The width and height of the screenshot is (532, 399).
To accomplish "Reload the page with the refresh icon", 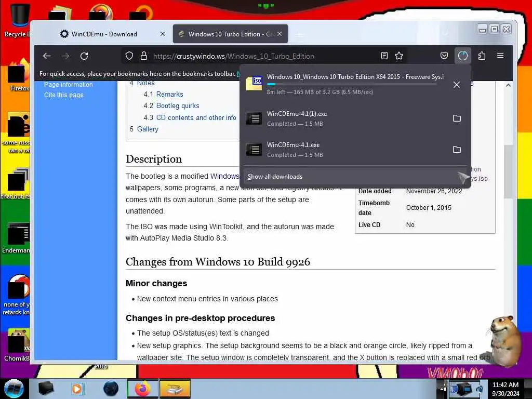I will click(84, 56).
